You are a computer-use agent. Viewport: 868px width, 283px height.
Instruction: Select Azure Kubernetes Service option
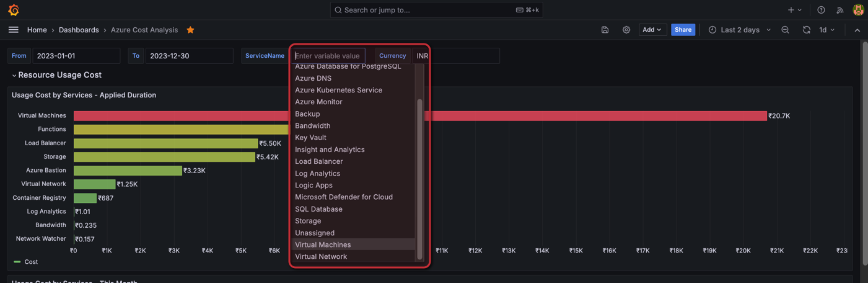coord(353,90)
